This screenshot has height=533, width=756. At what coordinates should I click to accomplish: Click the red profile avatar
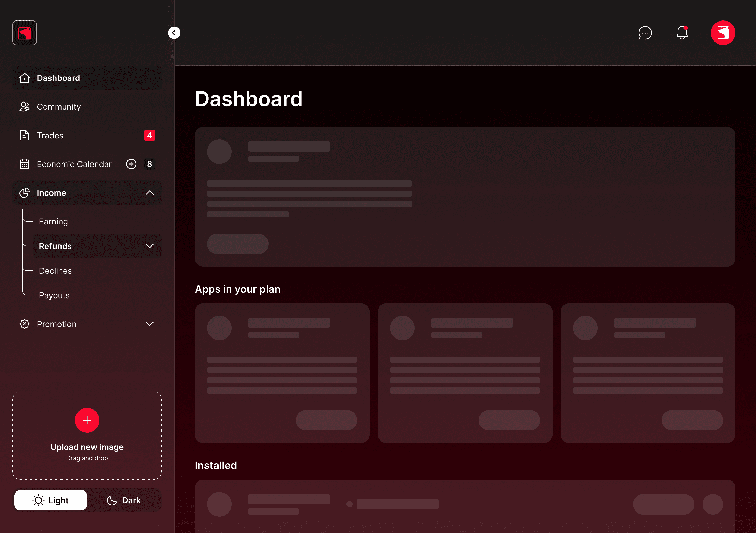723,33
